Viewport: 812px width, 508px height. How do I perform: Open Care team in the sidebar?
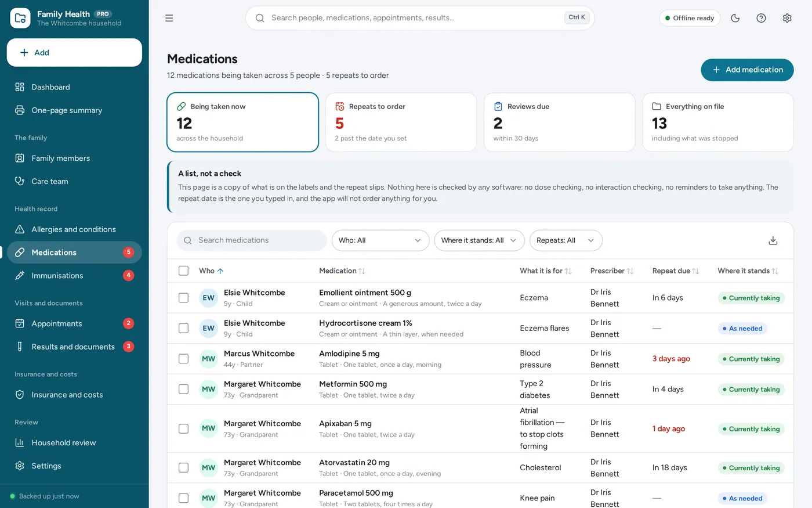tap(74, 181)
